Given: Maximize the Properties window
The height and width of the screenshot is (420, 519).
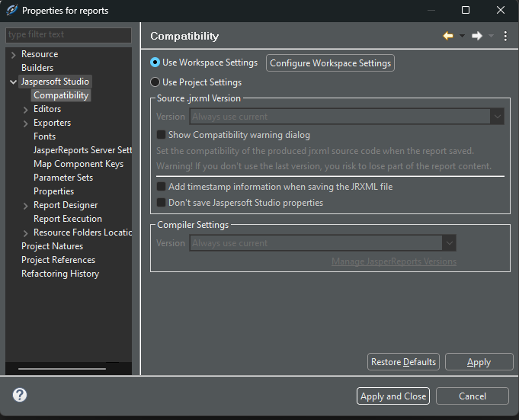Looking at the screenshot, I should tap(466, 10).
